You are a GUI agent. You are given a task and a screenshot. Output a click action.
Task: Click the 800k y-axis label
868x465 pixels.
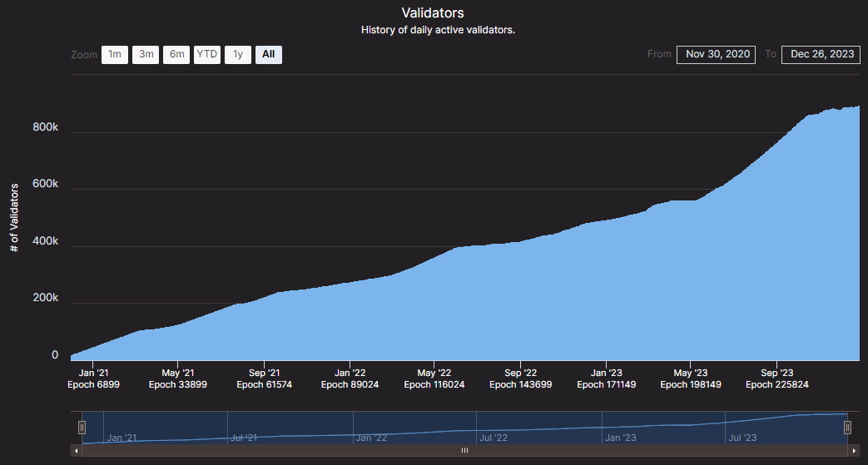(x=45, y=127)
